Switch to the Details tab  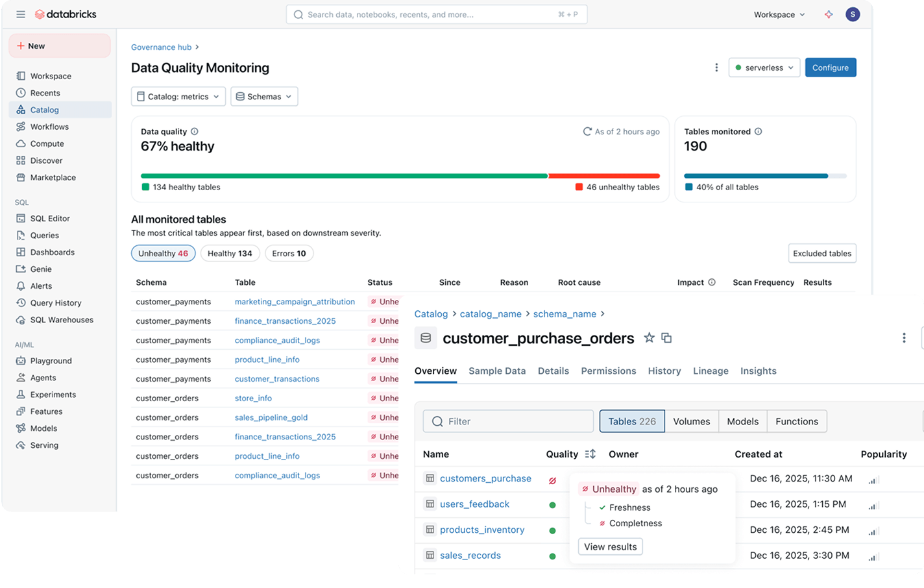pyautogui.click(x=553, y=371)
